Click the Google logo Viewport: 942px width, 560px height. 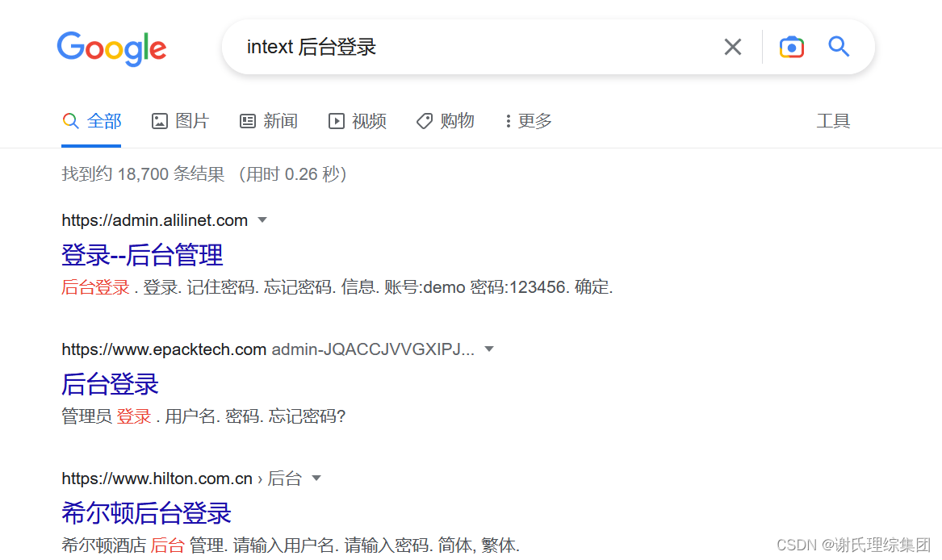point(111,48)
